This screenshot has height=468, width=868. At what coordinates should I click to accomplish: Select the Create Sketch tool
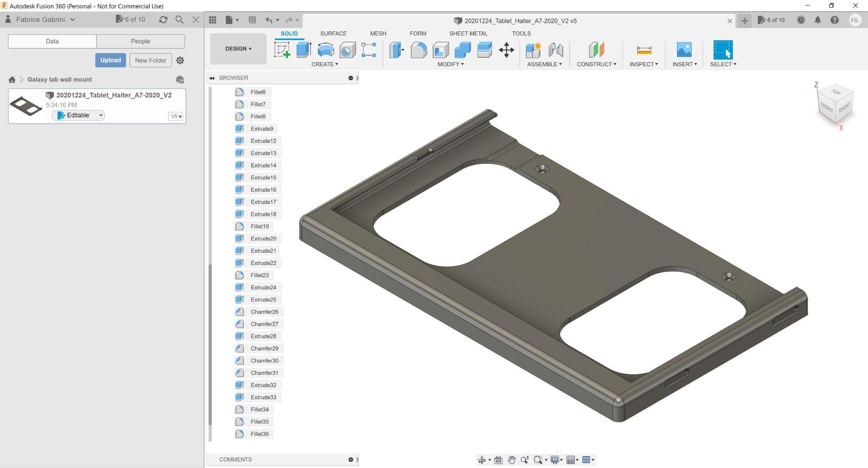pyautogui.click(x=282, y=50)
